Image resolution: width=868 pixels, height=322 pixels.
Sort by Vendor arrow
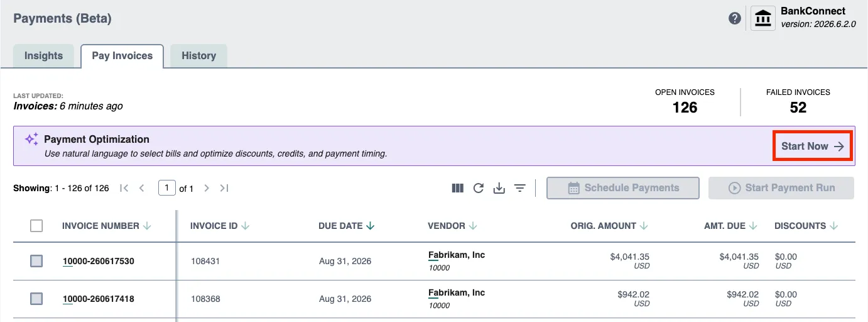(473, 226)
